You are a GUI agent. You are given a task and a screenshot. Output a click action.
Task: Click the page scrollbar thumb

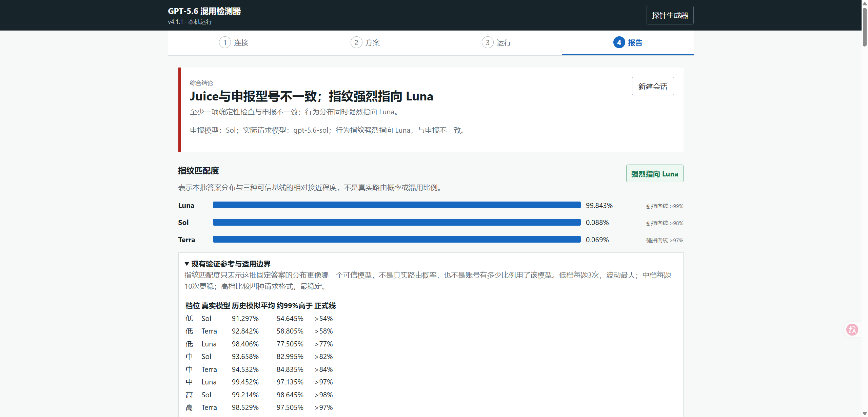pyautogui.click(x=865, y=26)
